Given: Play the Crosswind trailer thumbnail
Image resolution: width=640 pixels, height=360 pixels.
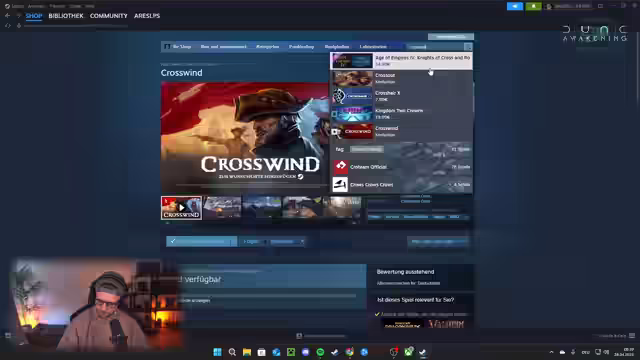Looking at the screenshot, I should click(181, 208).
